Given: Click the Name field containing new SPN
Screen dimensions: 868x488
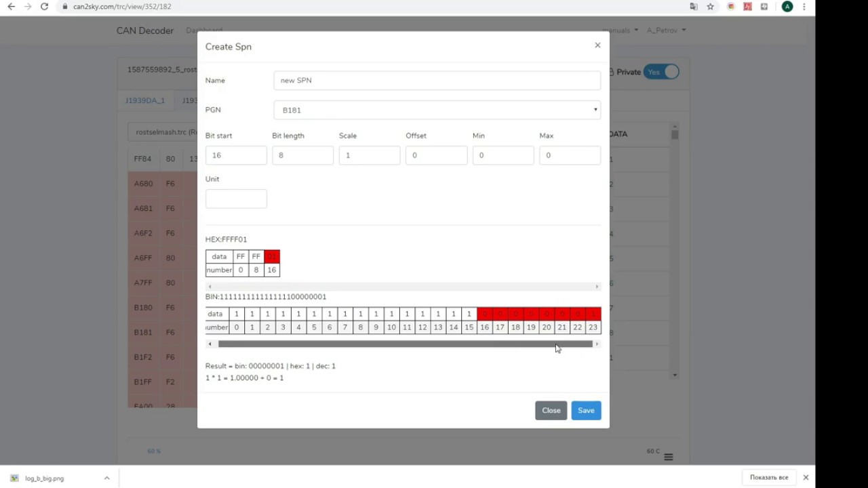Looking at the screenshot, I should pyautogui.click(x=437, y=80).
